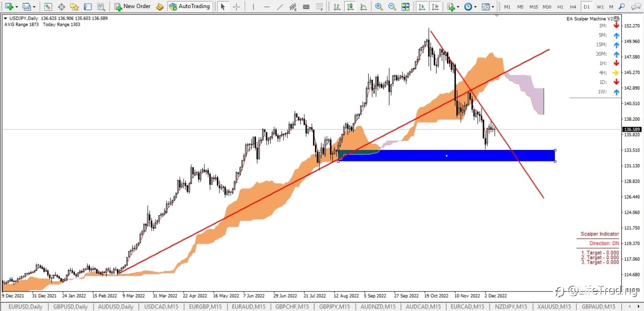Select the M15 timeframe
The image size is (644, 311).
click(x=533, y=7)
